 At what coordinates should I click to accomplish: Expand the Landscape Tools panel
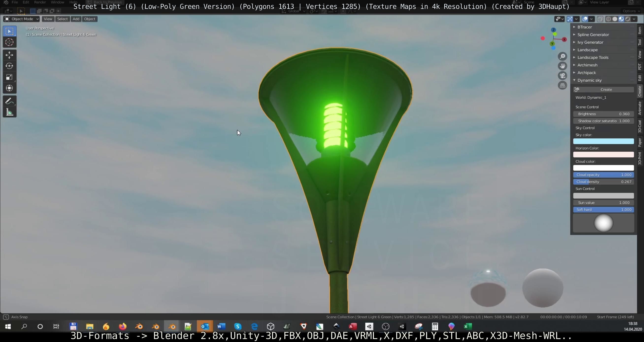pyautogui.click(x=603, y=57)
